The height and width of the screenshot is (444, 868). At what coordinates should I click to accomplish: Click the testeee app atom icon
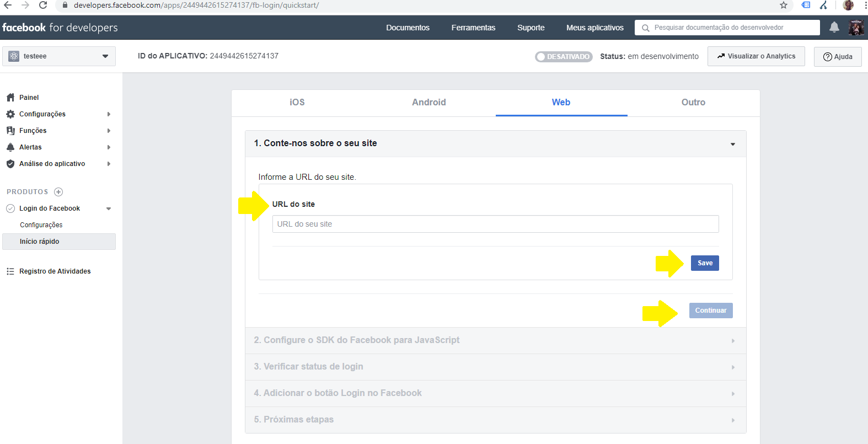coord(14,56)
